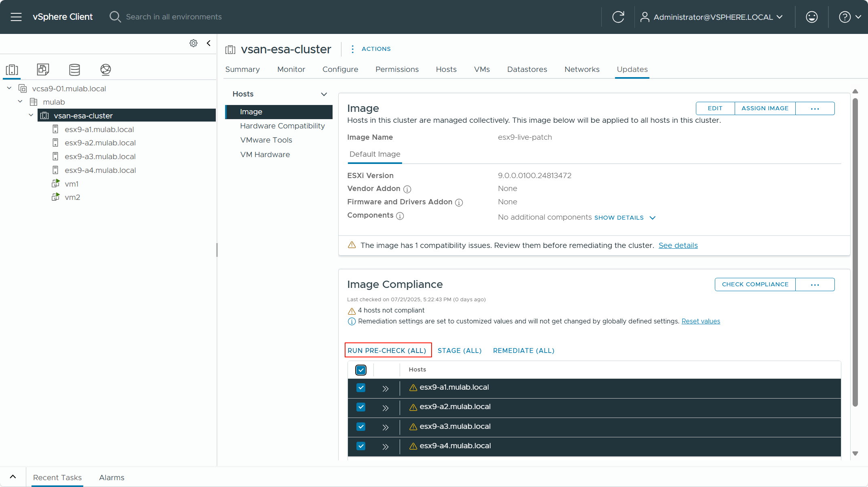Uncheck the esx9-a3.mulab.local row checkbox
The width and height of the screenshot is (868, 487).
361,426
